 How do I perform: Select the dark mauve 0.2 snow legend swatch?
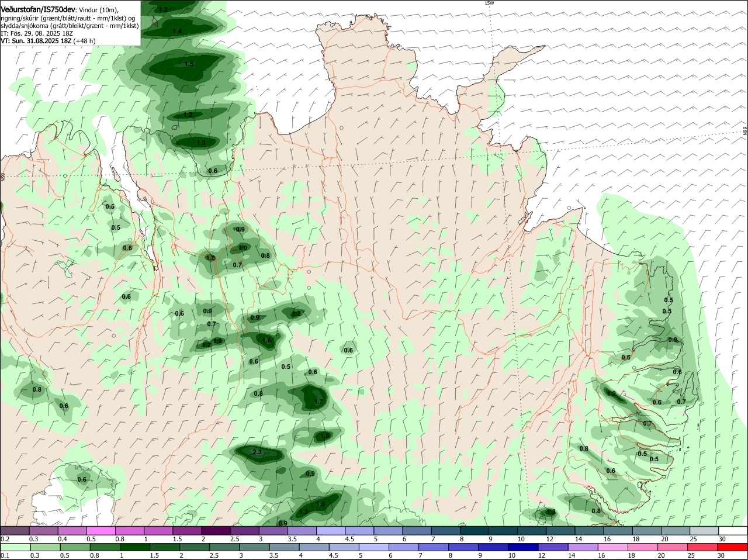pos(15,531)
